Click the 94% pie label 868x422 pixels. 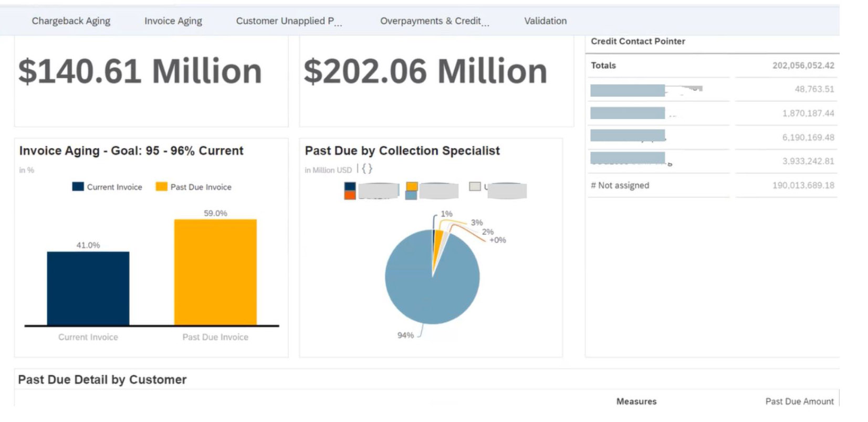click(x=405, y=335)
